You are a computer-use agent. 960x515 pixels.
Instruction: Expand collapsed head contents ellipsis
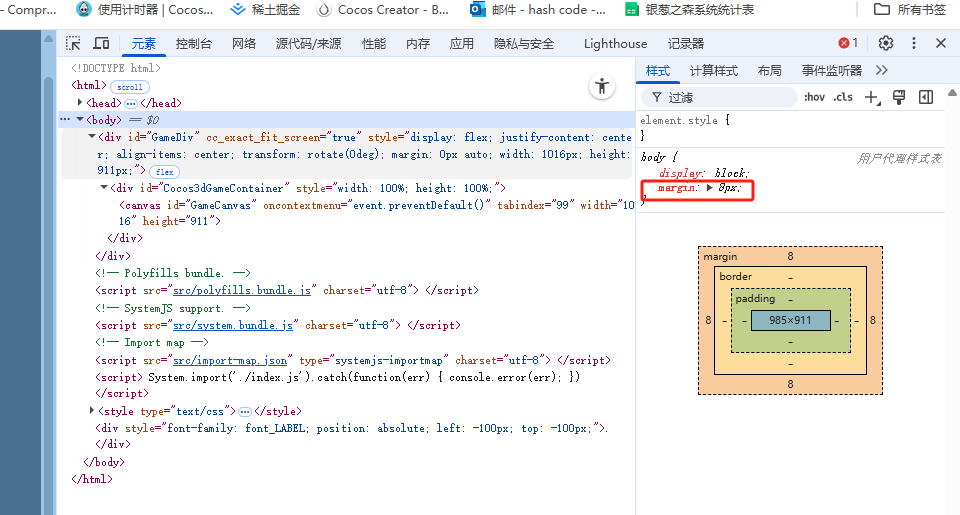point(130,103)
